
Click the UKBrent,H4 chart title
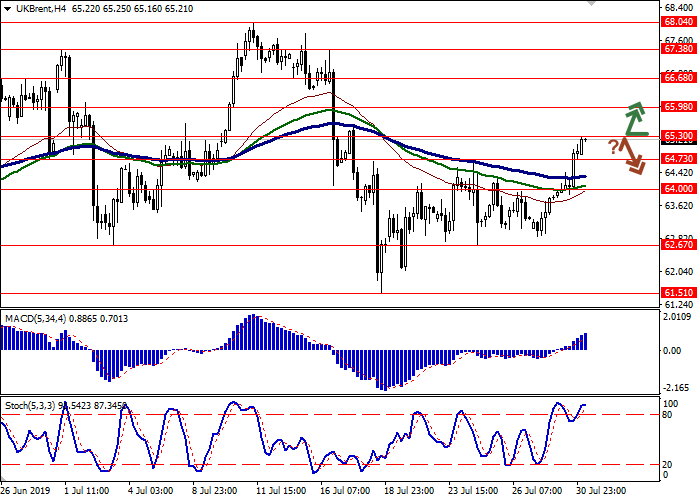tap(32, 8)
